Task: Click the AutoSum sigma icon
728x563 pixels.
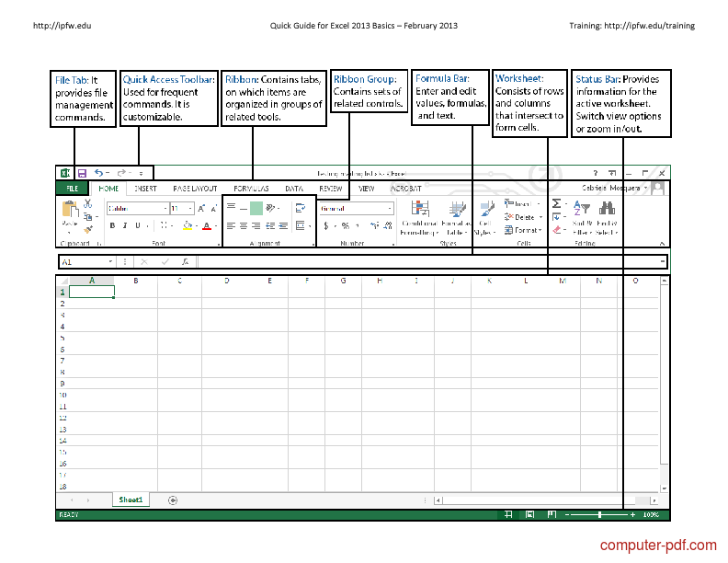Action: pos(556,203)
